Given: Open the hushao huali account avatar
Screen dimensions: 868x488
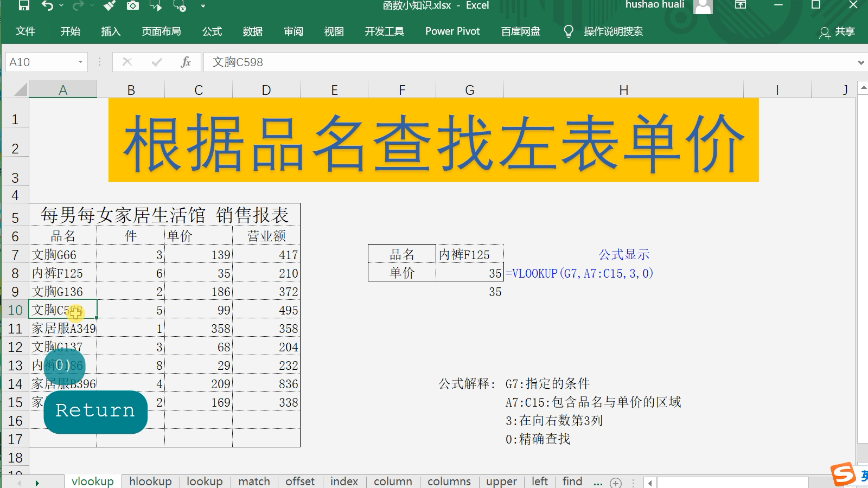Looking at the screenshot, I should coord(703,6).
